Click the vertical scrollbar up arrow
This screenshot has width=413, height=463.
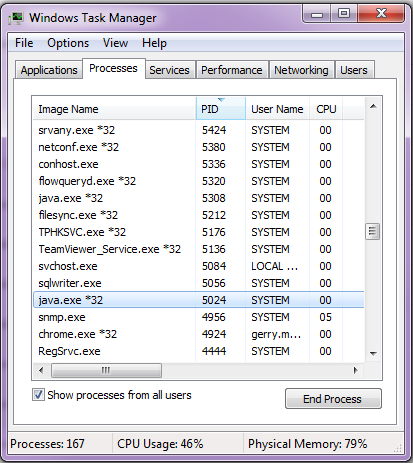373,106
